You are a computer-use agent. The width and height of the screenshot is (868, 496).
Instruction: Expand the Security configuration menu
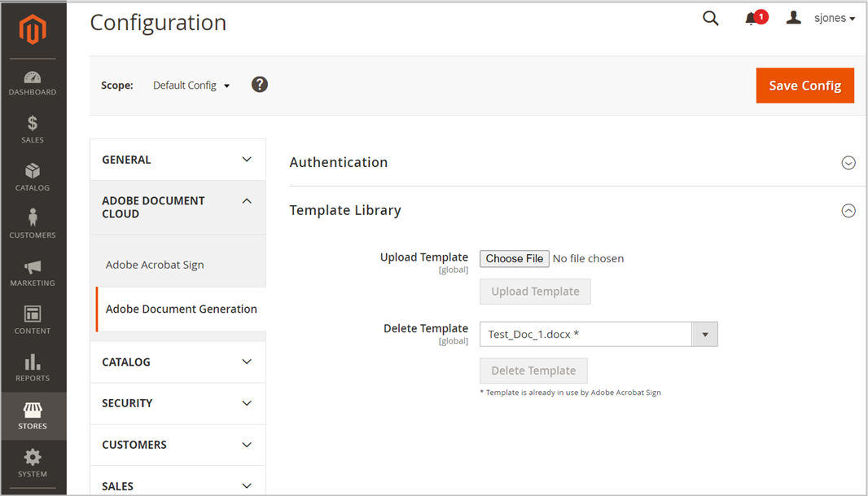pyautogui.click(x=178, y=403)
